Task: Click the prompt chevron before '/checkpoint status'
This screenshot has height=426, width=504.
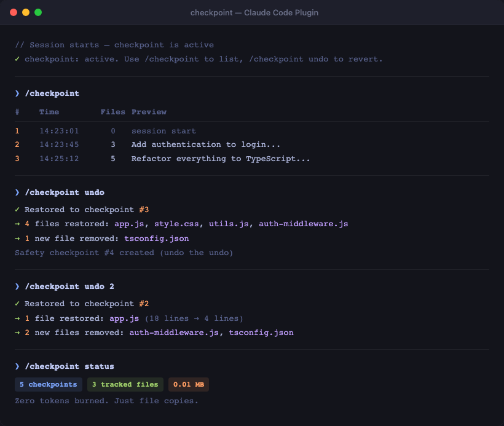Action: tap(17, 366)
